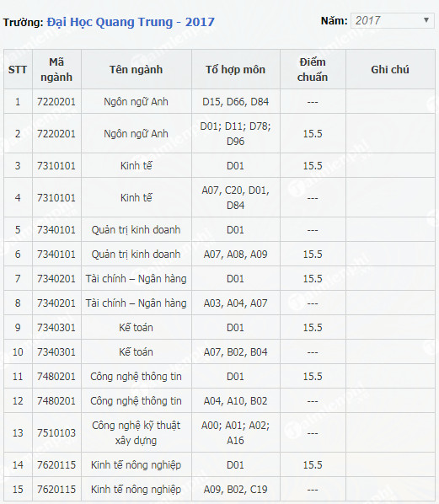Viewport: 439px width, 504px height.
Task: Click the Tổ hợp môn column header
Action: tap(236, 69)
